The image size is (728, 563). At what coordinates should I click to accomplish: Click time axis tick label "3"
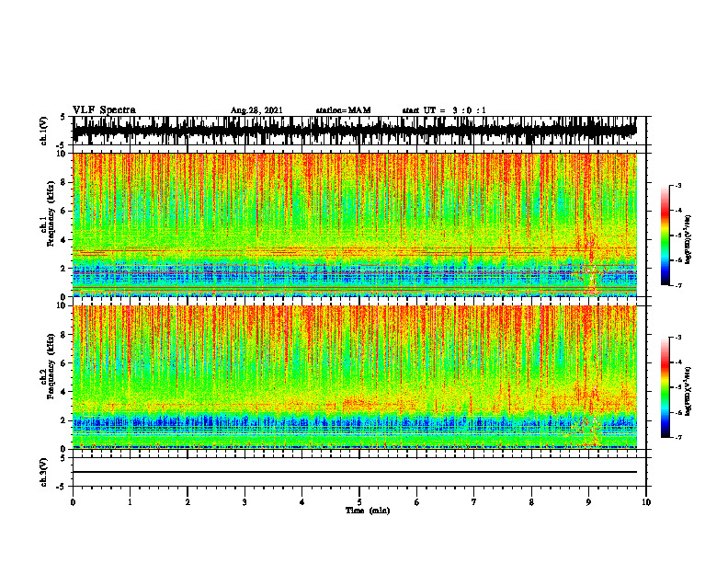pos(245,502)
